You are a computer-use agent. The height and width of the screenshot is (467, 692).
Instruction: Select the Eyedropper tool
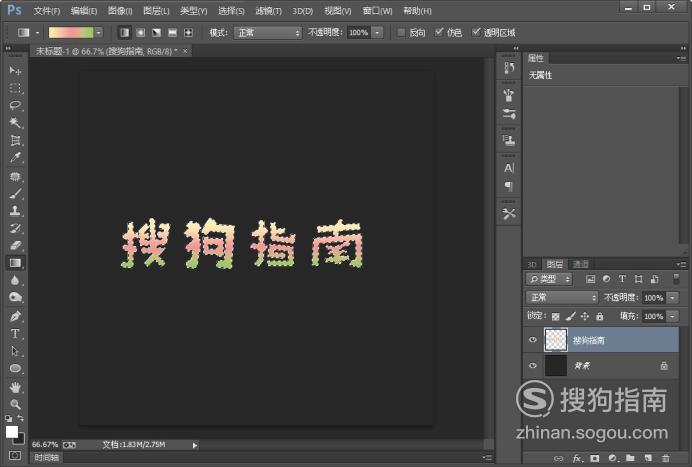(x=15, y=158)
